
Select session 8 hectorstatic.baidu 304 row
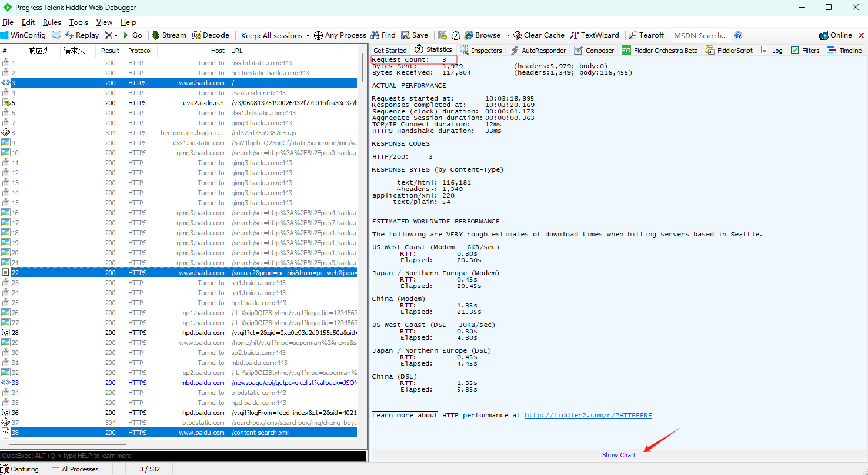(x=179, y=133)
